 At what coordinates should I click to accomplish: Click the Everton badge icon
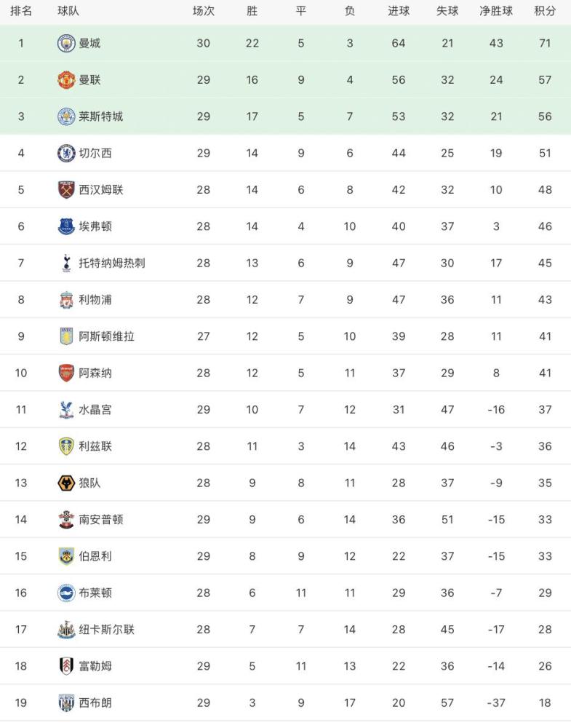click(66, 226)
